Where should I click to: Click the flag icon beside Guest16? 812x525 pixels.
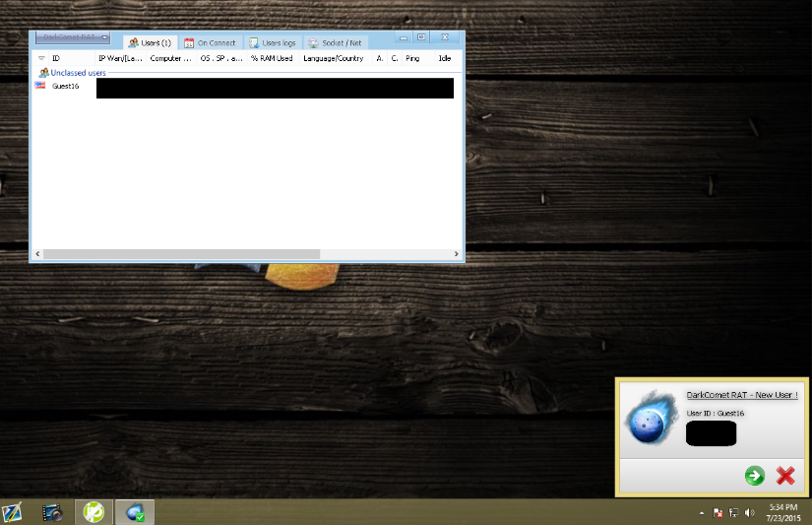click(x=40, y=86)
